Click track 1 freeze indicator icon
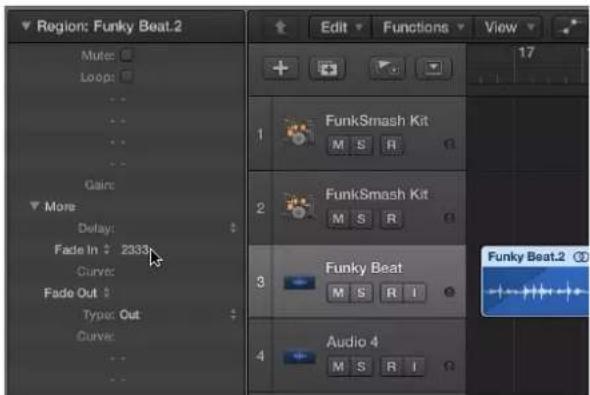This screenshot has height=395, width=590. [449, 144]
